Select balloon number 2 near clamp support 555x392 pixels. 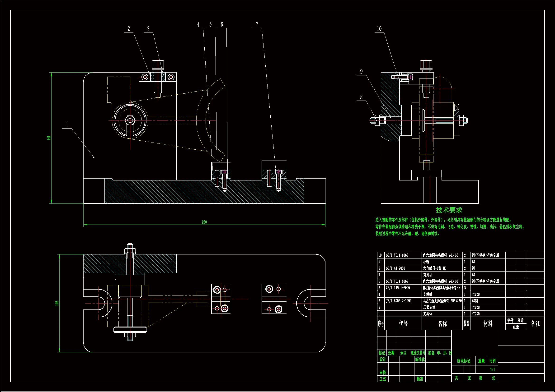coord(129,29)
